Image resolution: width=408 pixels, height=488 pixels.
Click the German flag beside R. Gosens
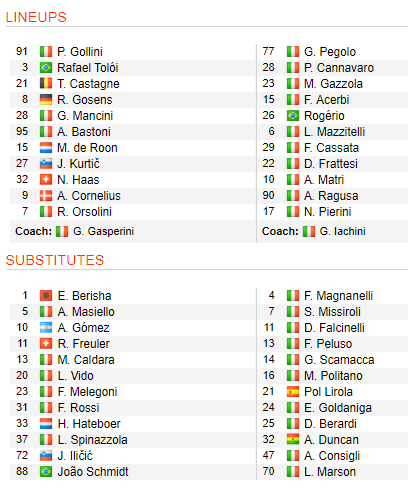point(46,100)
